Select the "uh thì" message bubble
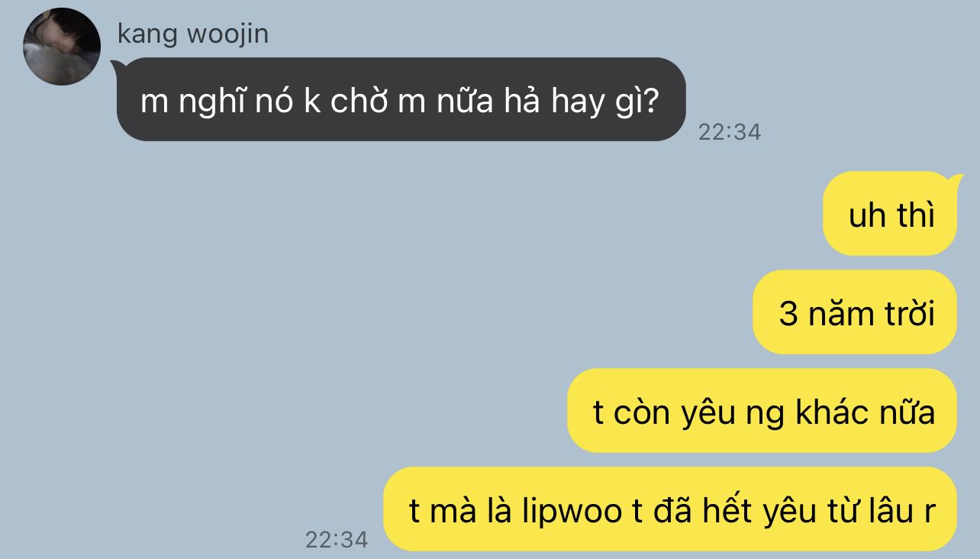 (890, 214)
